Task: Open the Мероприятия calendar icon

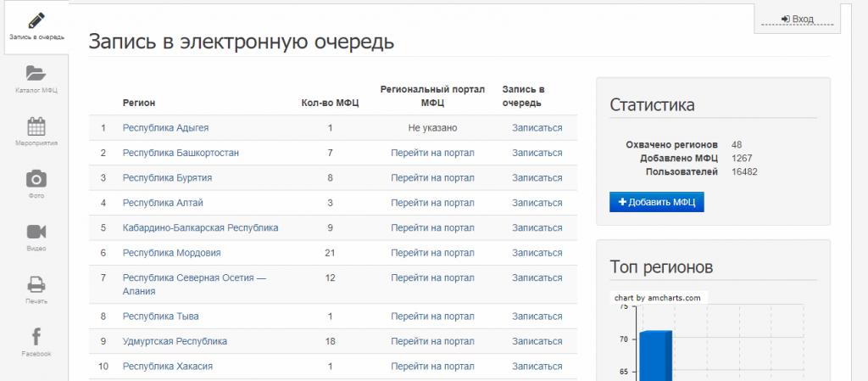Action: [x=36, y=126]
